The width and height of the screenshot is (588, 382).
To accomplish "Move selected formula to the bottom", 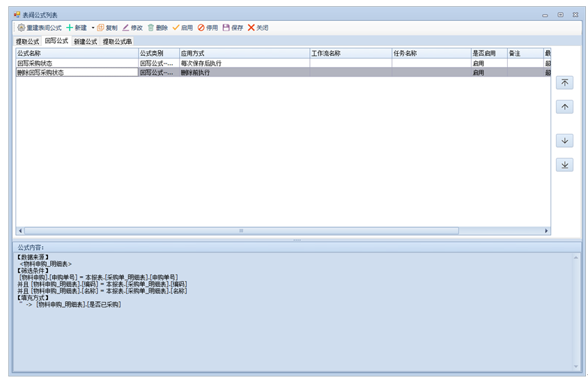I will coord(564,165).
